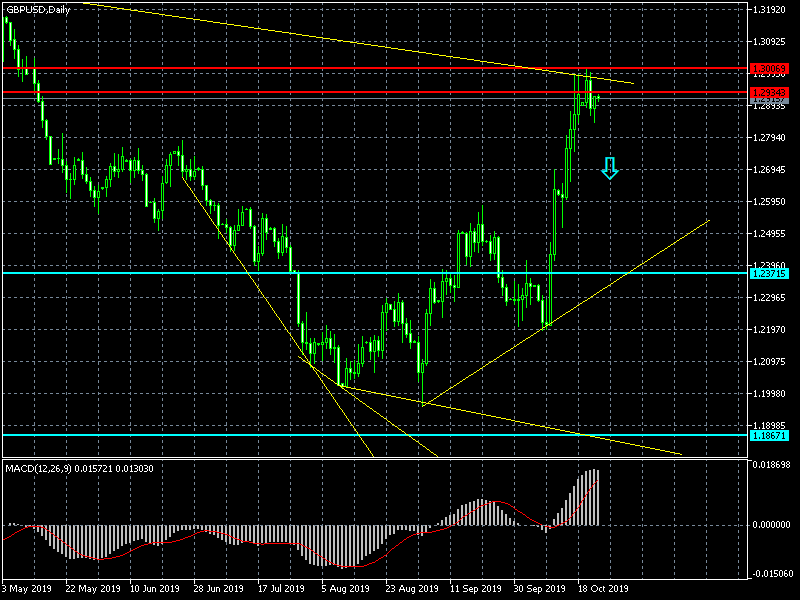Image resolution: width=800 pixels, height=600 pixels.
Task: Click the 1.20975 price scale value
Action: (x=772, y=362)
